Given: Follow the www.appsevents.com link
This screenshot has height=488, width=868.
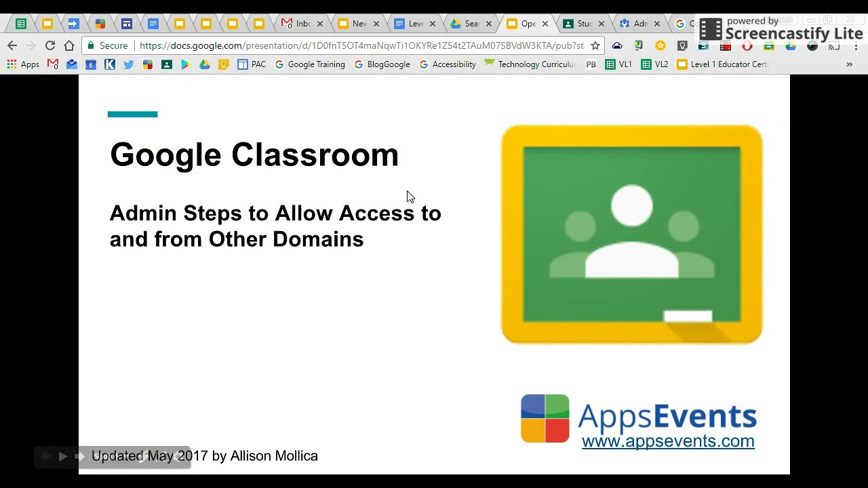Looking at the screenshot, I should [x=668, y=441].
